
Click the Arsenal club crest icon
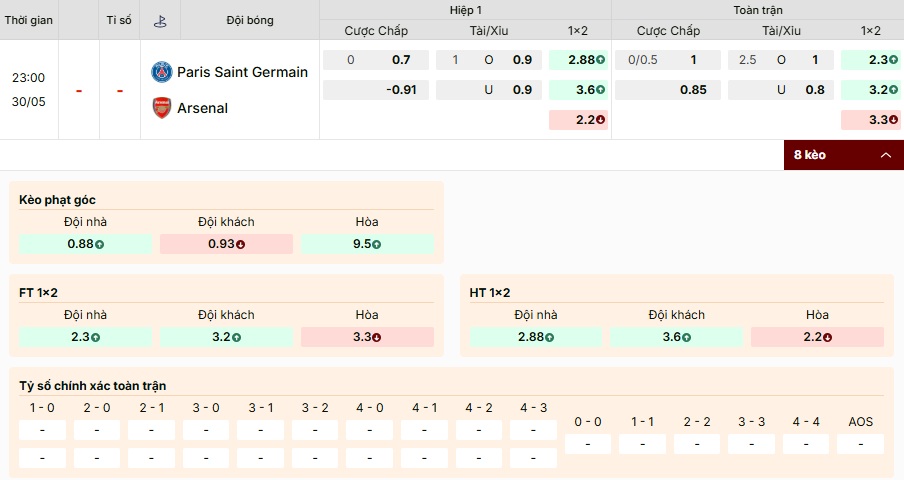point(162,108)
